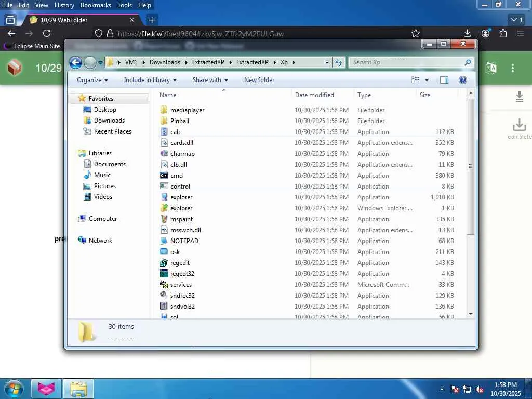The image size is (532, 399).
Task: Open the Pictures library
Action: [x=105, y=185]
